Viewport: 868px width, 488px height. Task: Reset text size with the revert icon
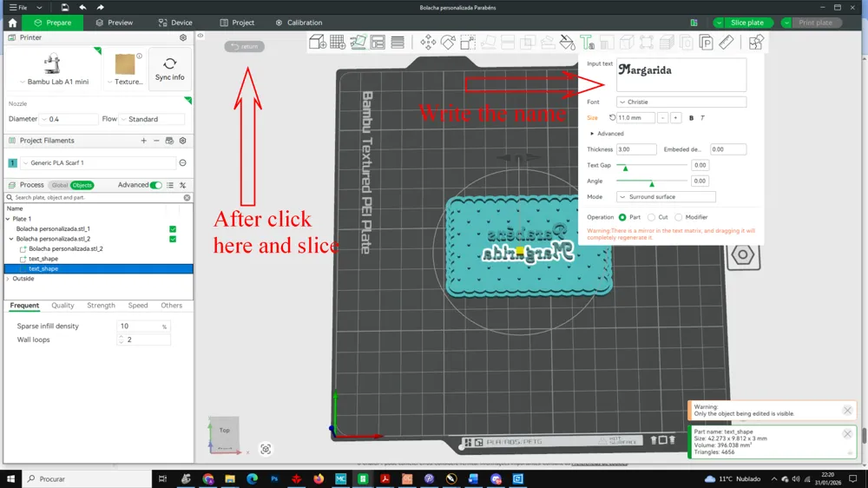click(612, 117)
